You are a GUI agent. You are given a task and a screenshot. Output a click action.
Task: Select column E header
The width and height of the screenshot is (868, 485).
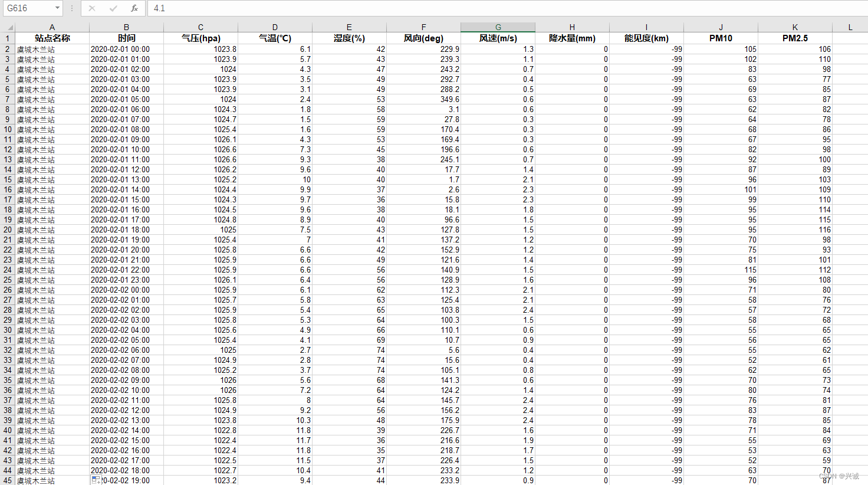[349, 27]
